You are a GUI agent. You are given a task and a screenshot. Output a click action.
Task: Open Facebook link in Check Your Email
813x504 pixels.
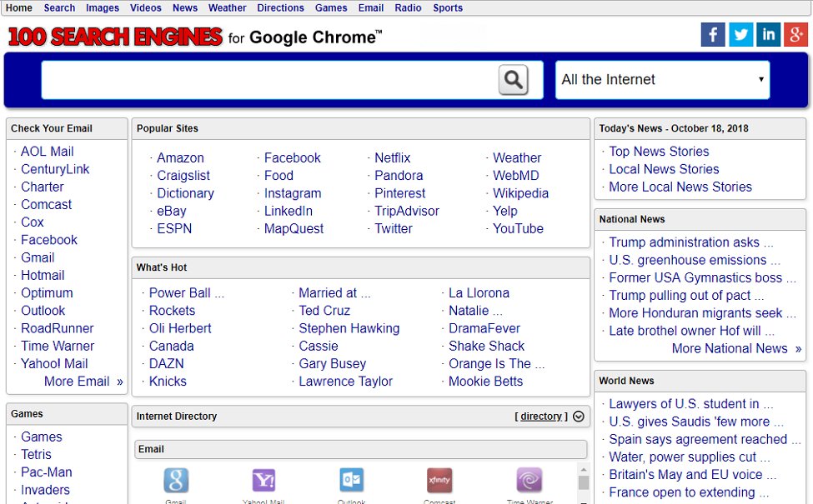pos(48,240)
